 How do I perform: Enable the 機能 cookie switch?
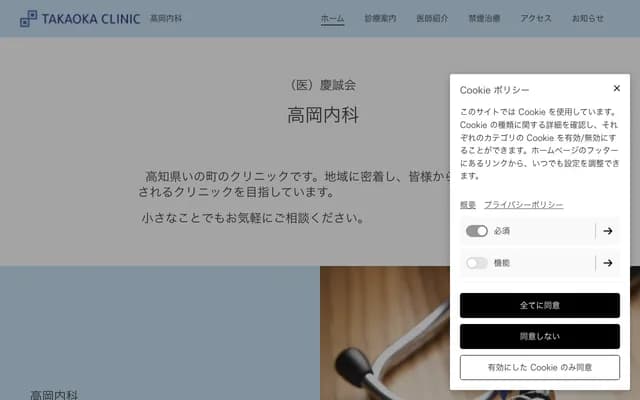[x=477, y=263]
